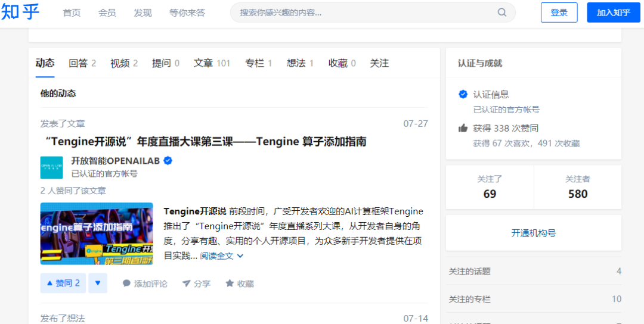Click the Zhihu 知乎 logo
This screenshot has width=644, height=324.
(20, 12)
